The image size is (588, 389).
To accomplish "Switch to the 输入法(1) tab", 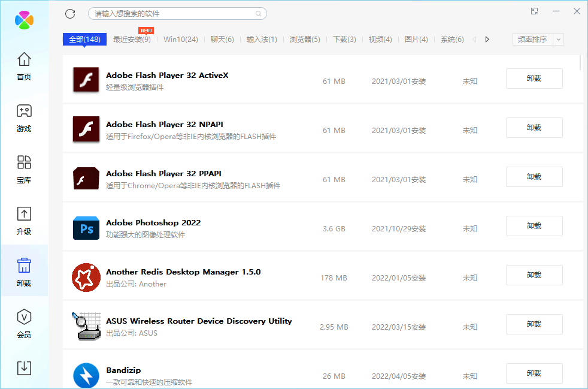I will tap(262, 39).
